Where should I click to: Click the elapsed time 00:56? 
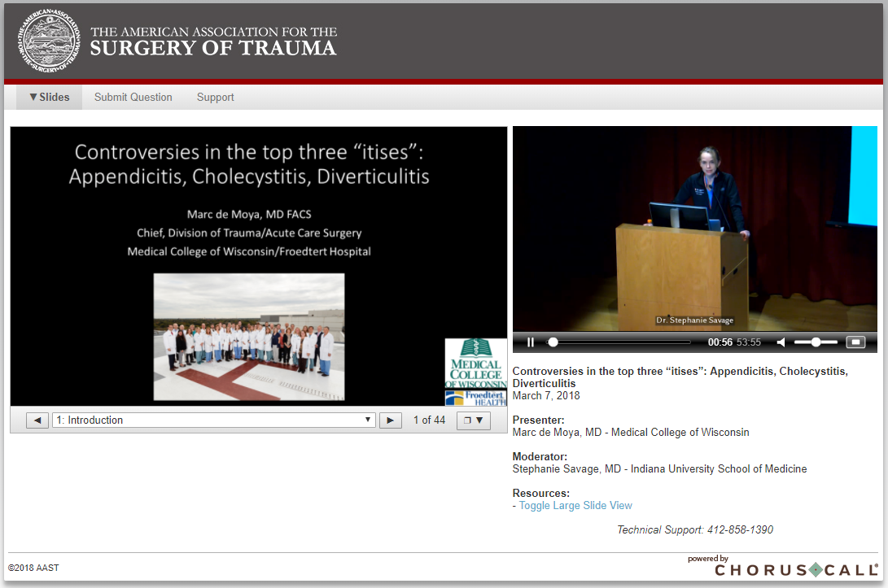720,342
